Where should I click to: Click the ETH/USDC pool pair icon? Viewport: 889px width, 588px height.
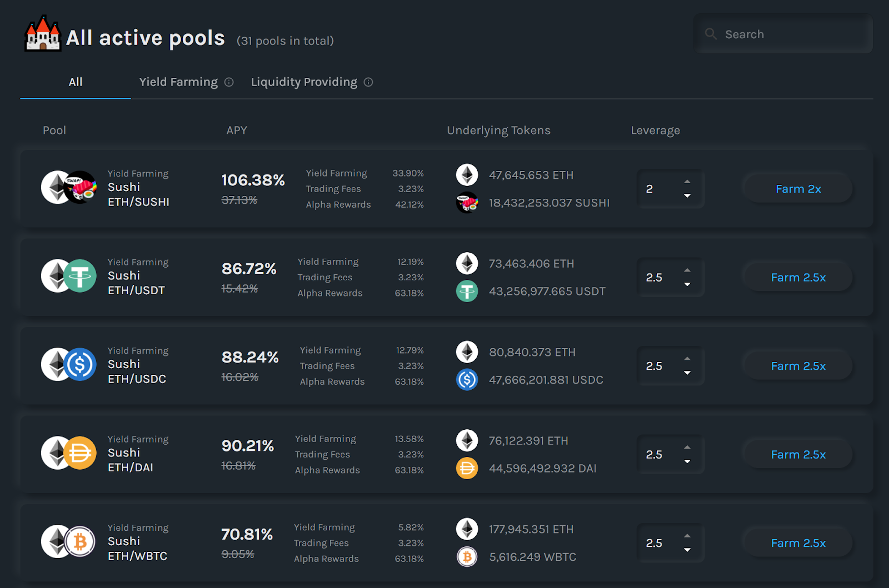pos(69,364)
